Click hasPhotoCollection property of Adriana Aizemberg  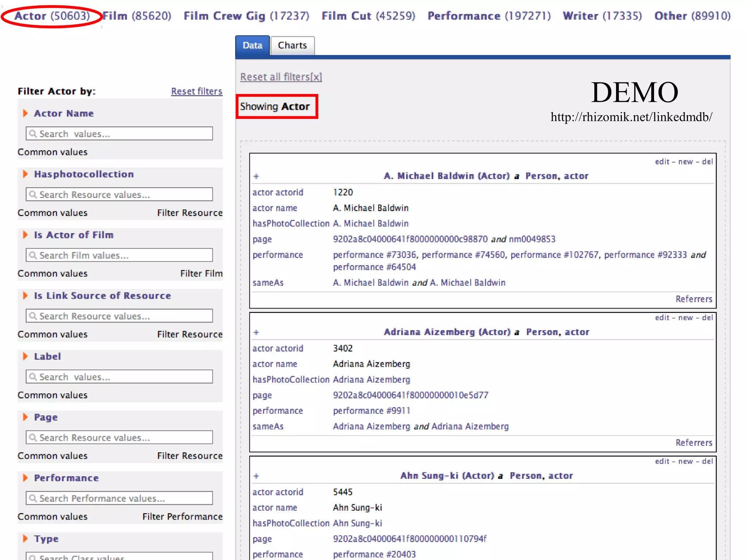pyautogui.click(x=291, y=380)
